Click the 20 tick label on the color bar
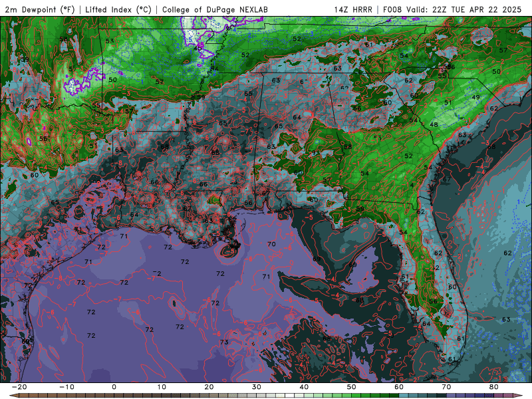Screen dimensions: 532x399 click(x=209, y=387)
